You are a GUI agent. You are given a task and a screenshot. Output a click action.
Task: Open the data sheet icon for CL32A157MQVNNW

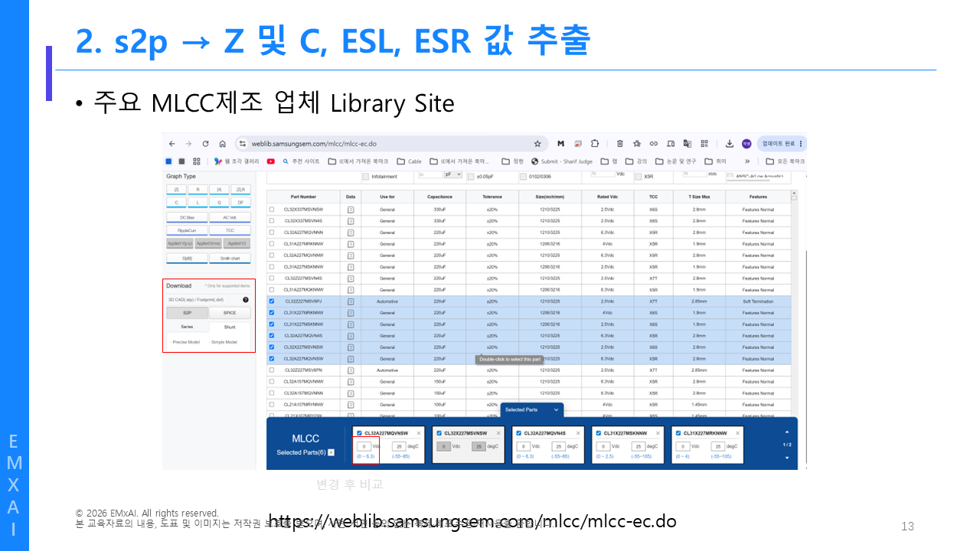point(351,381)
